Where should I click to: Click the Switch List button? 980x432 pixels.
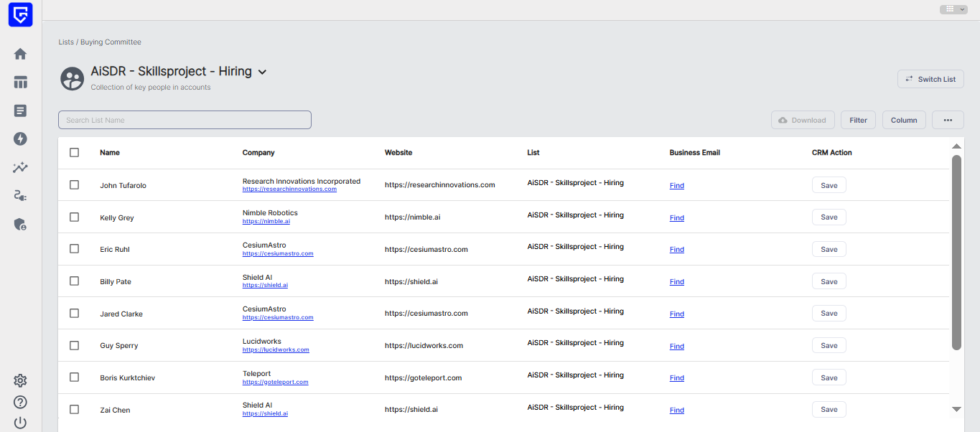point(930,79)
